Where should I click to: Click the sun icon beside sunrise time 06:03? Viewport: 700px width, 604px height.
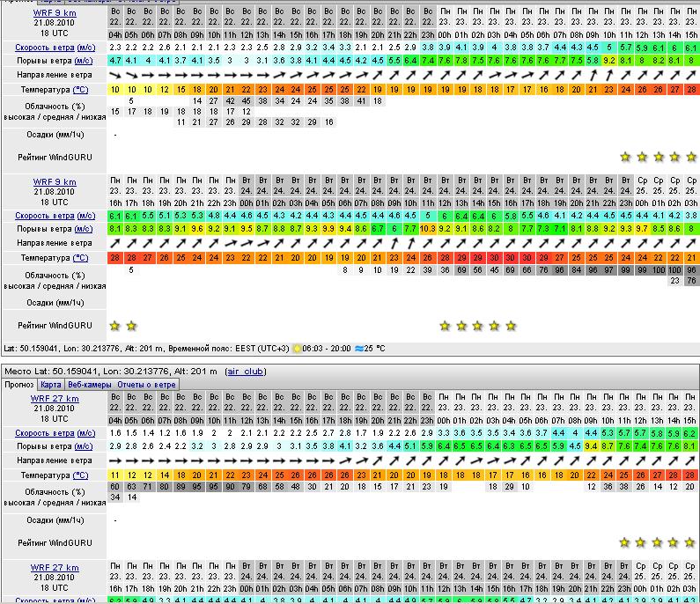coord(298,349)
